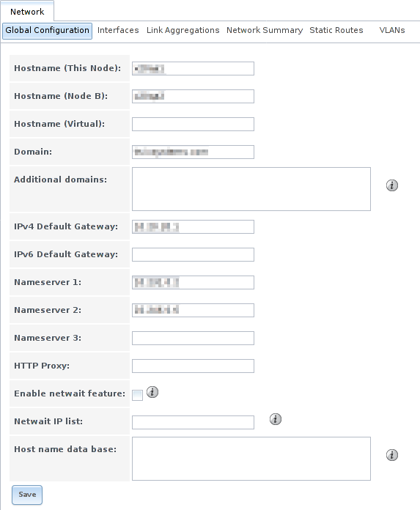Click the Network top-level tab
The image size is (420, 510).
coord(27,12)
